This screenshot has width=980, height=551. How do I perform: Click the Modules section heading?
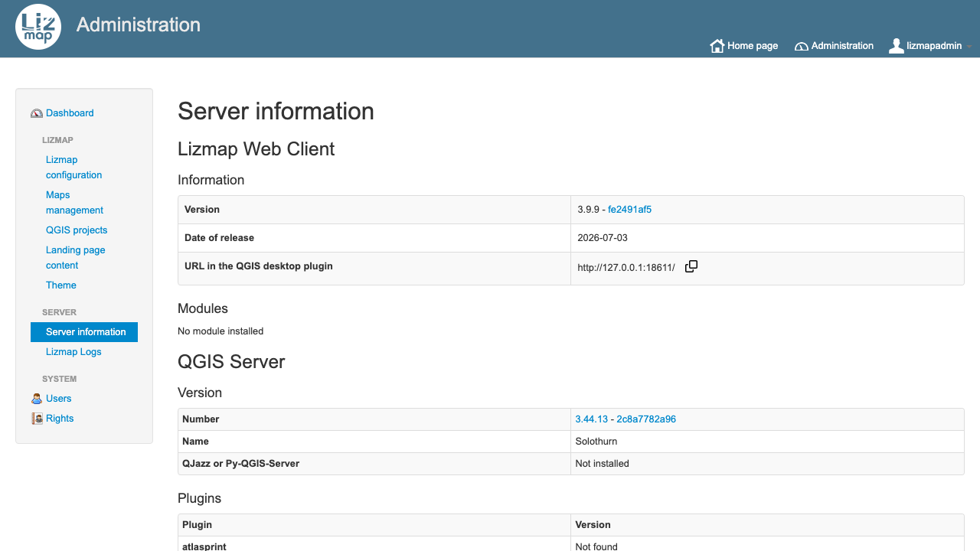point(203,308)
